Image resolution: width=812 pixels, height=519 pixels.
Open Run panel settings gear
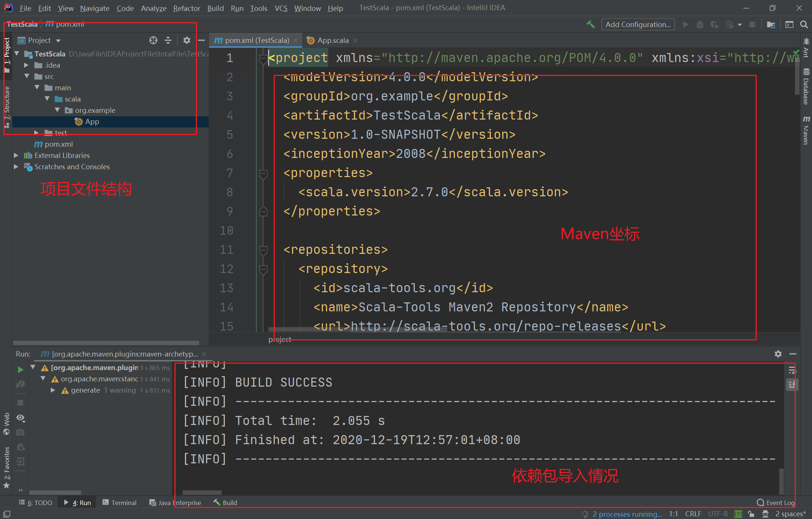pos(778,354)
